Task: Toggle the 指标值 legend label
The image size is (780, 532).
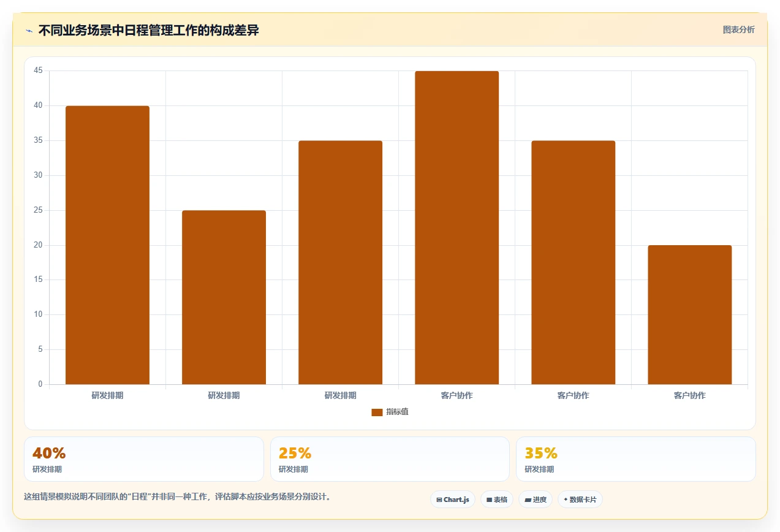Action: point(397,412)
